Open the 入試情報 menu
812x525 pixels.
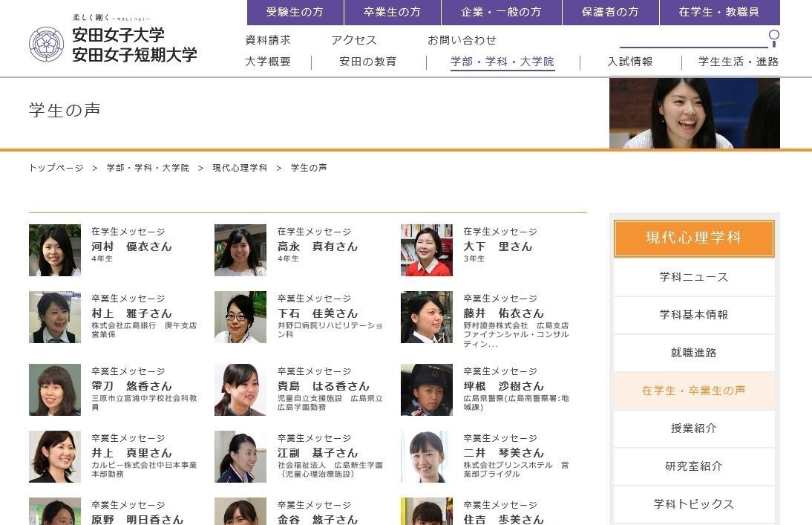(630, 62)
